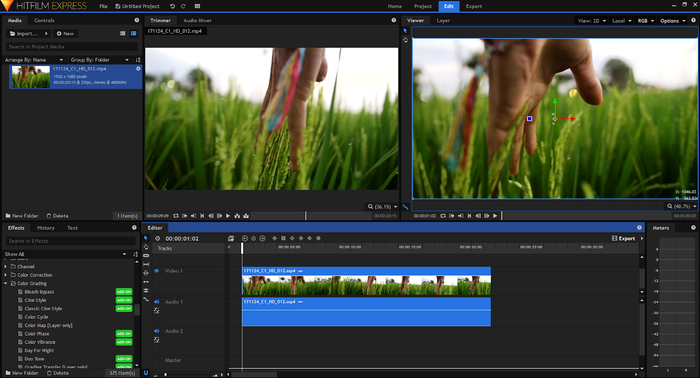
Task: Select the Slip tool in the Editor toolbar
Action: [146, 264]
